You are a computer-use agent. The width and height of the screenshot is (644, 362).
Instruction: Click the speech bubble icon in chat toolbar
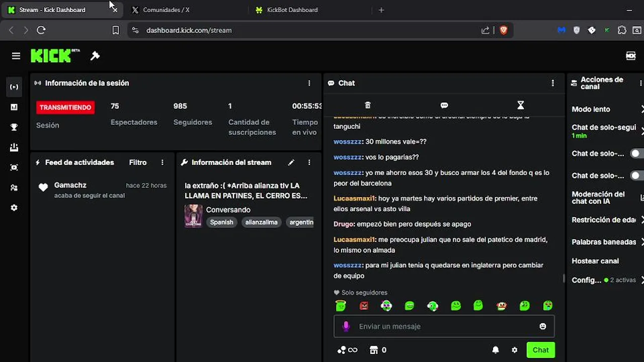[x=444, y=105]
